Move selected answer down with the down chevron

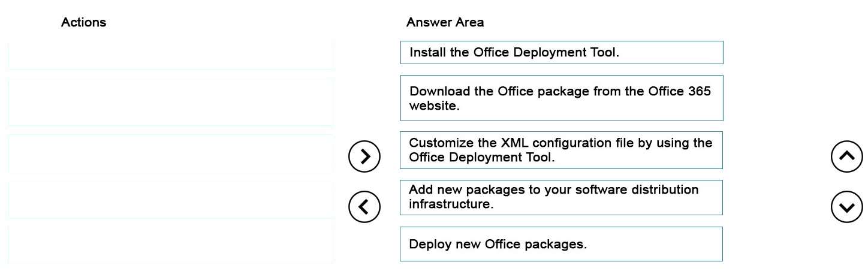(846, 207)
